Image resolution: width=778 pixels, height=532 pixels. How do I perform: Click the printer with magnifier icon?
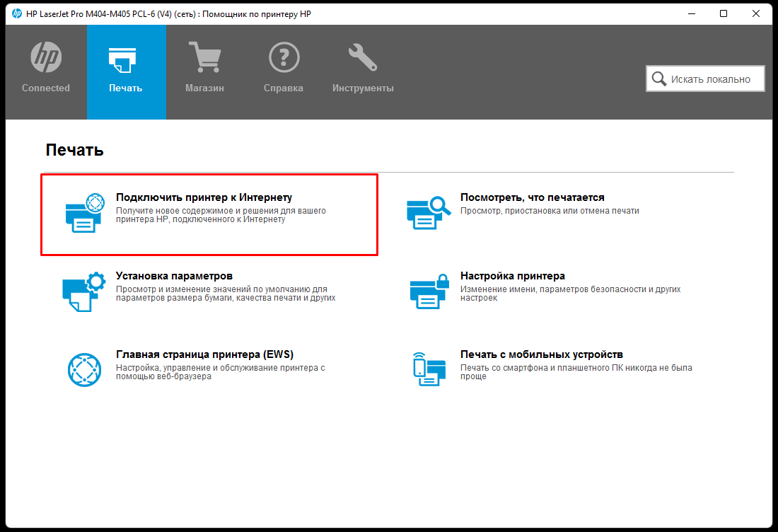pyautogui.click(x=428, y=213)
